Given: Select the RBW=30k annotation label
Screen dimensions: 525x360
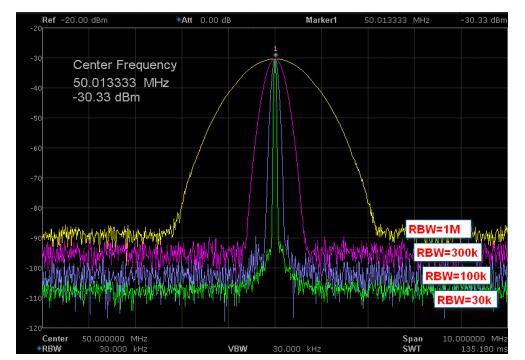Looking at the screenshot, I should tap(465, 300).
